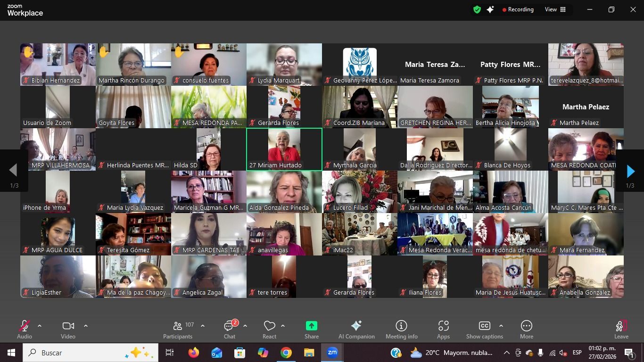Open Microsoft Store from the taskbar
The width and height of the screenshot is (644, 362).
[x=239, y=353]
